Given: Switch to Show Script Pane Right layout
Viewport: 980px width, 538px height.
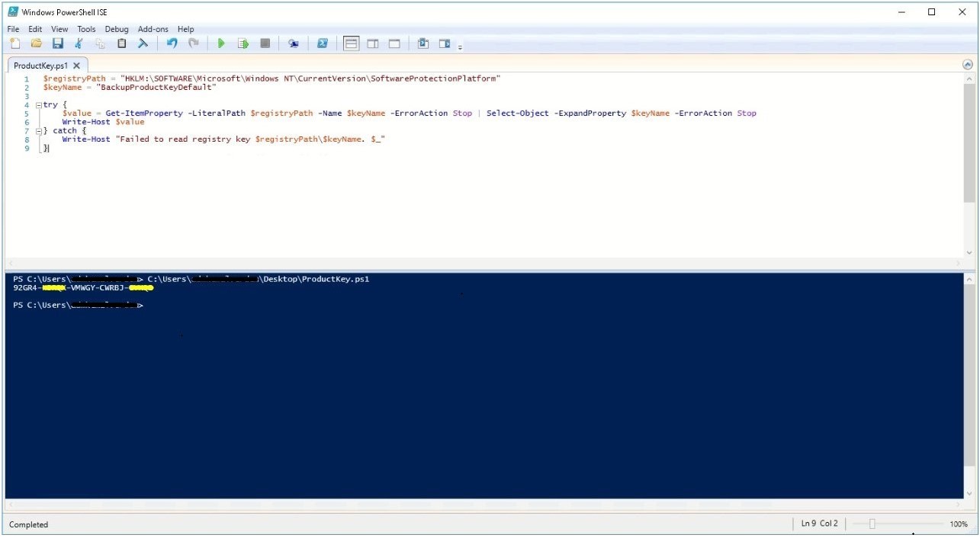Looking at the screenshot, I should click(x=373, y=43).
